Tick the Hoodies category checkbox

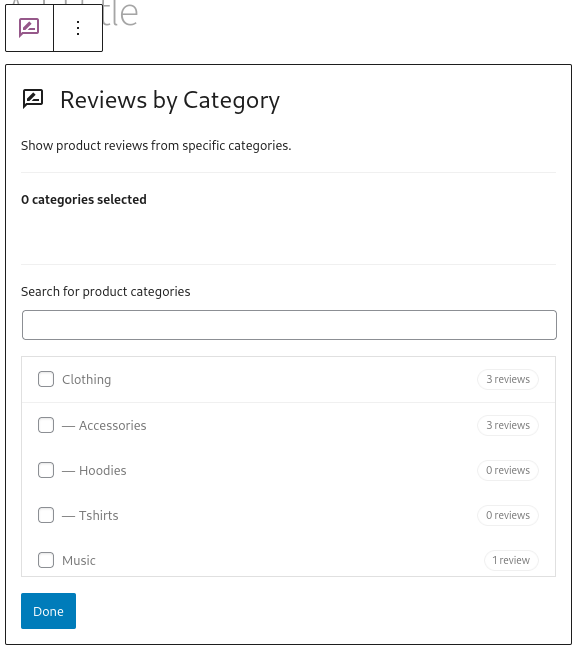46,470
